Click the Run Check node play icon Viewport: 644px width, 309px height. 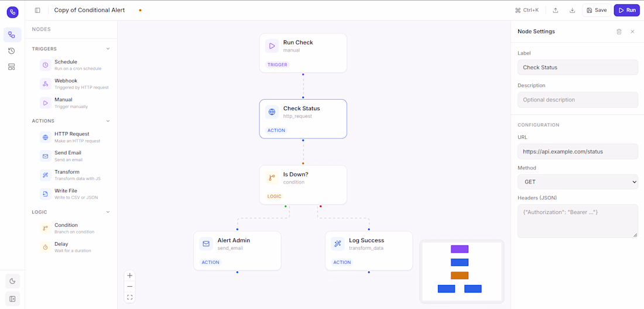coord(272,46)
